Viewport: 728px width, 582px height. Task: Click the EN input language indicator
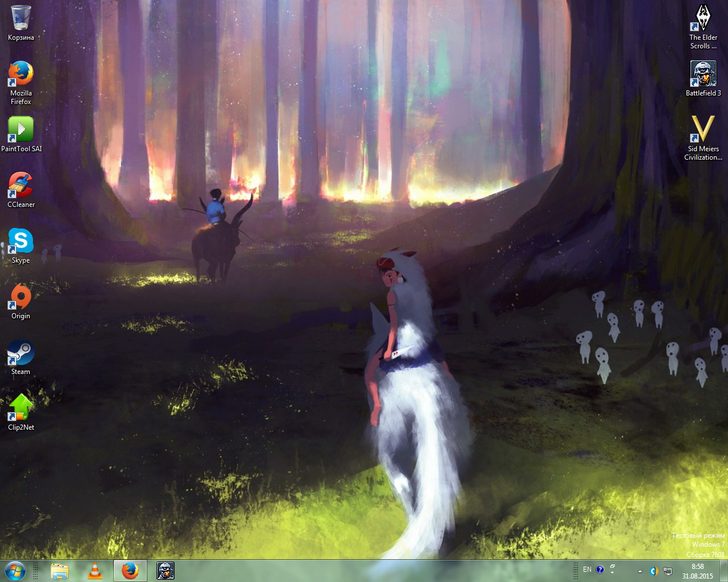[x=588, y=569]
